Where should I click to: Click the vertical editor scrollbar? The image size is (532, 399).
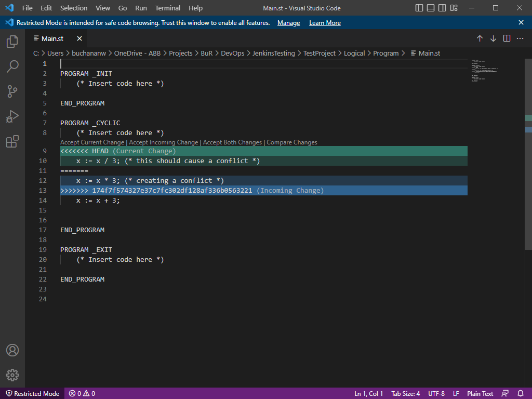click(x=528, y=154)
